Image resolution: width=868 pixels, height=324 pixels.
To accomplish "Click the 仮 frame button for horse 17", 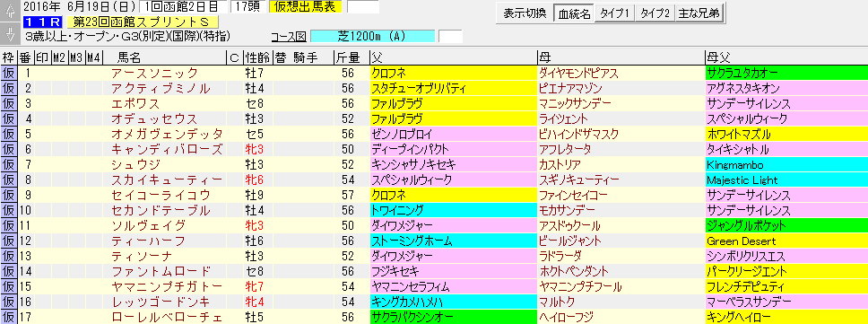I will [9, 318].
